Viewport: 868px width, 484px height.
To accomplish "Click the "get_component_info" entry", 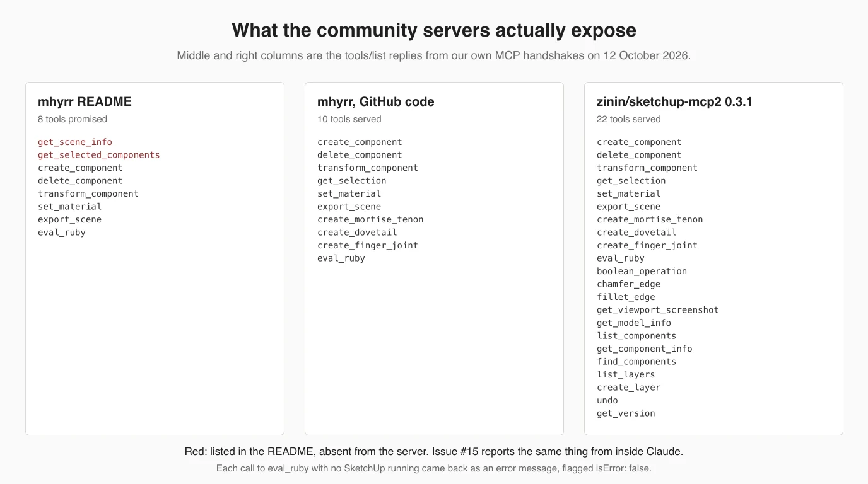I will [645, 349].
